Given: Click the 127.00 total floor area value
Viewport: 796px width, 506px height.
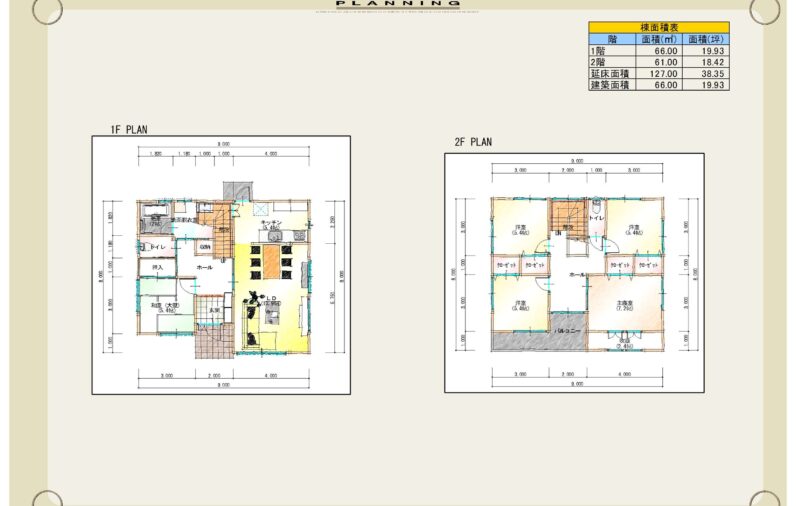Looking at the screenshot, I should (x=664, y=74).
